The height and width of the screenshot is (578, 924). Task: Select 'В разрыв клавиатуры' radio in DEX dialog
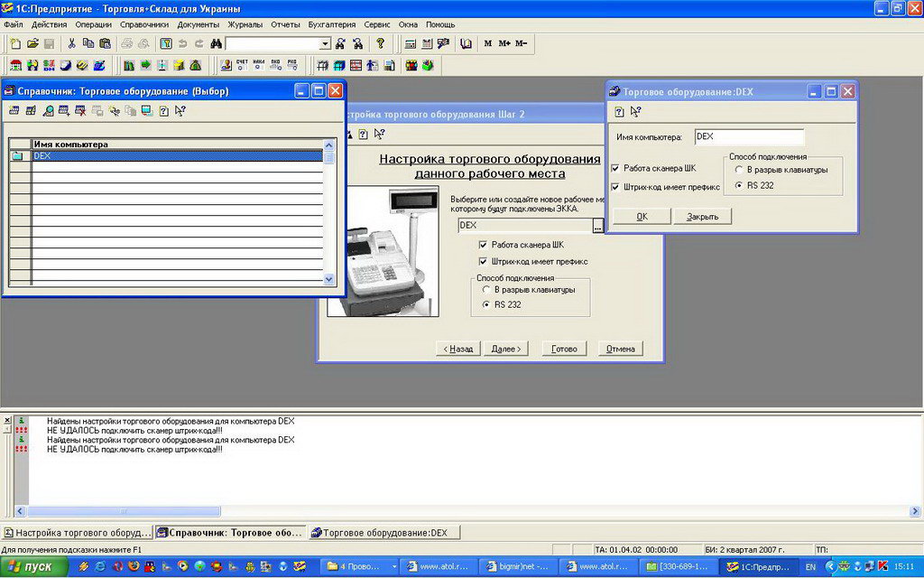coord(739,169)
